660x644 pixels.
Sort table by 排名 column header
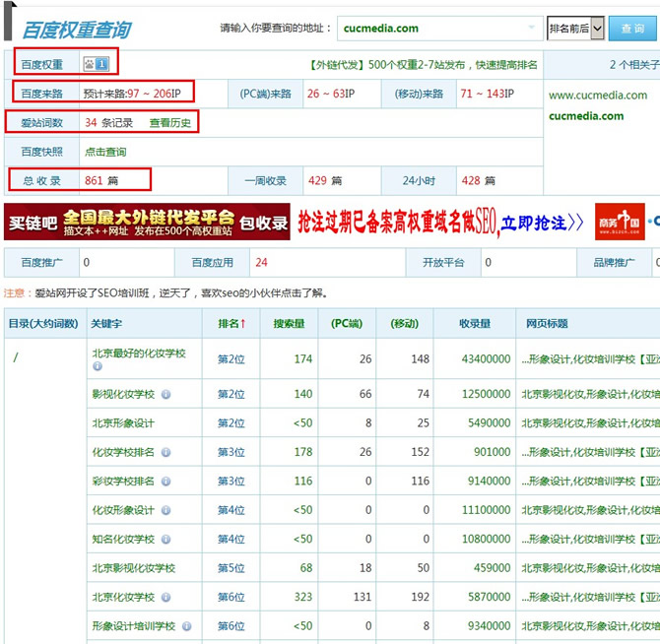(231, 323)
